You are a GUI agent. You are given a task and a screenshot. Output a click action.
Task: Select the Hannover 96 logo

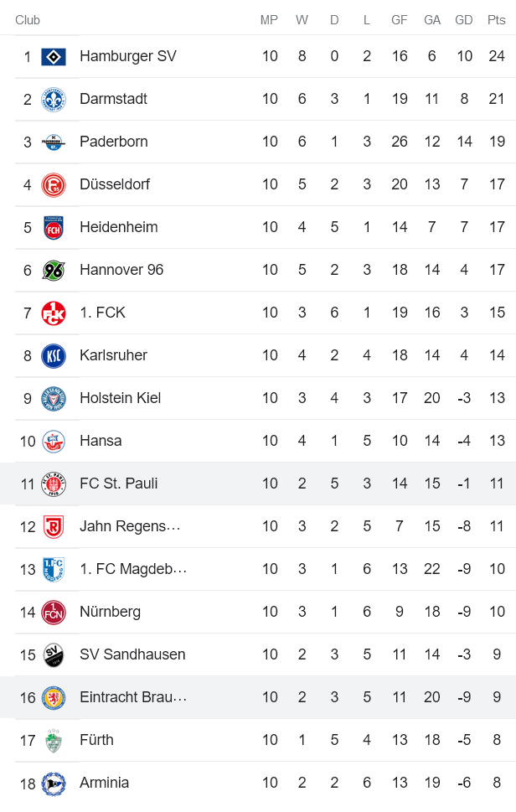pos(52,269)
